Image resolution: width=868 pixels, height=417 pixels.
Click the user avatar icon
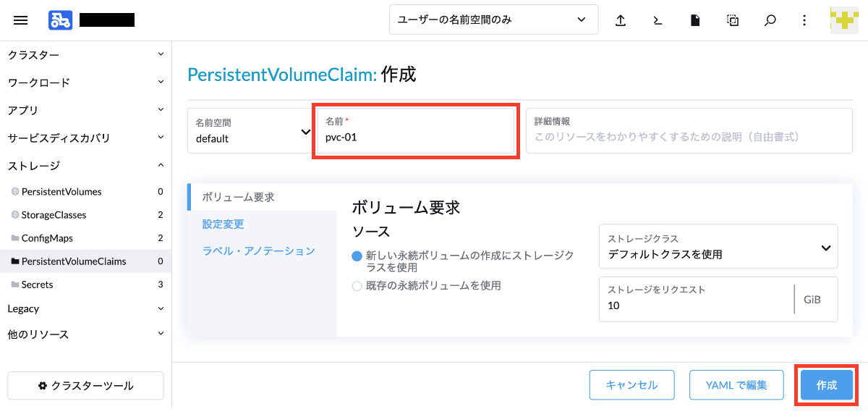point(844,20)
